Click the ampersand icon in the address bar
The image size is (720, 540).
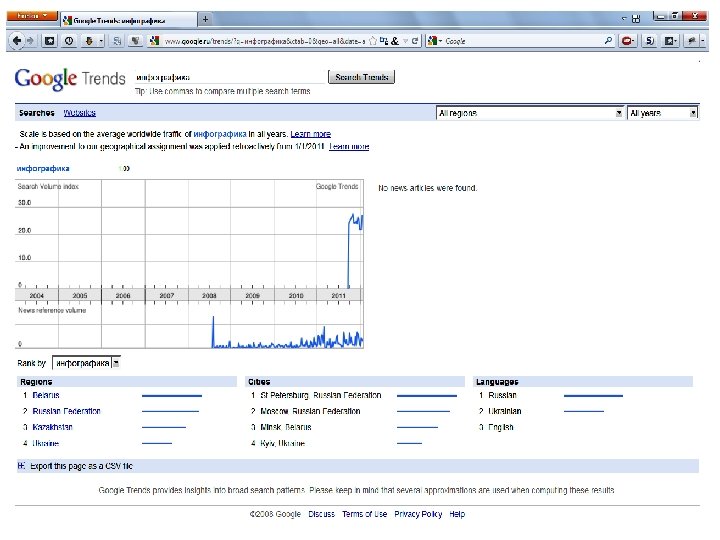point(394,41)
